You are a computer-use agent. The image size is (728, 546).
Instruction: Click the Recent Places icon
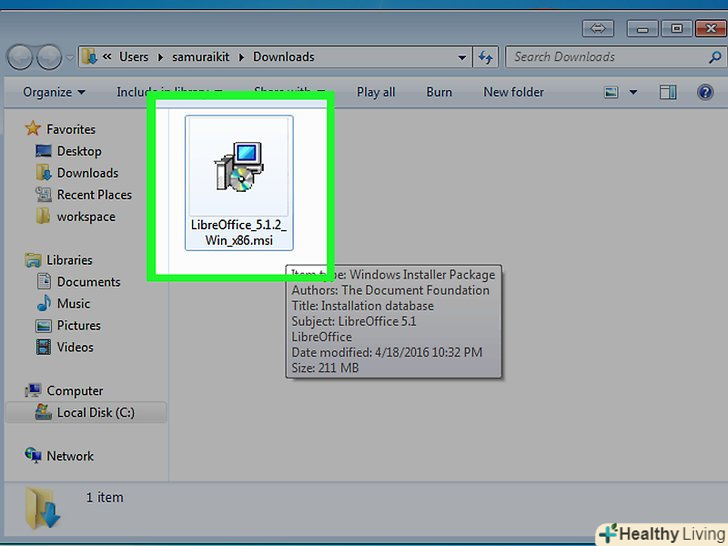[43, 195]
